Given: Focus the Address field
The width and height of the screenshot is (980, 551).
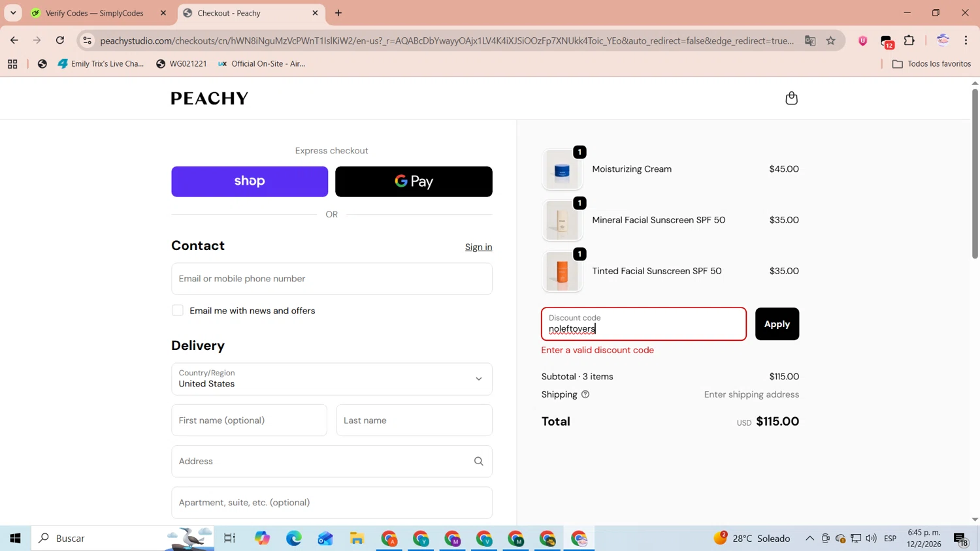Looking at the screenshot, I should 332,462.
